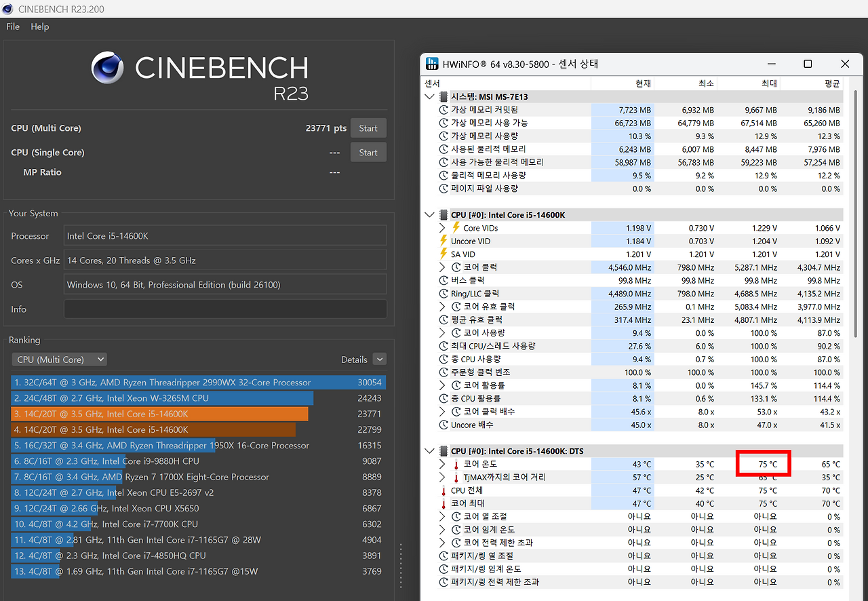Open the Help menu in Cinebench
868x601 pixels.
(40, 26)
